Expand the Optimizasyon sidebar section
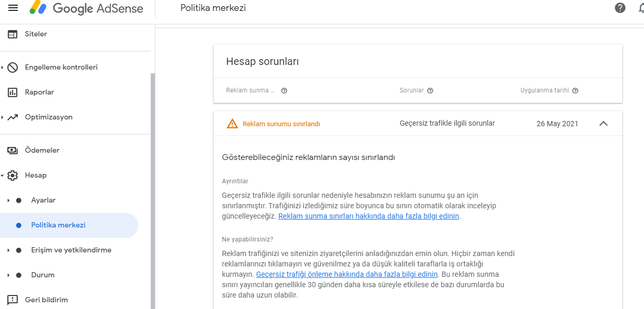The width and height of the screenshot is (644, 309). [2, 117]
